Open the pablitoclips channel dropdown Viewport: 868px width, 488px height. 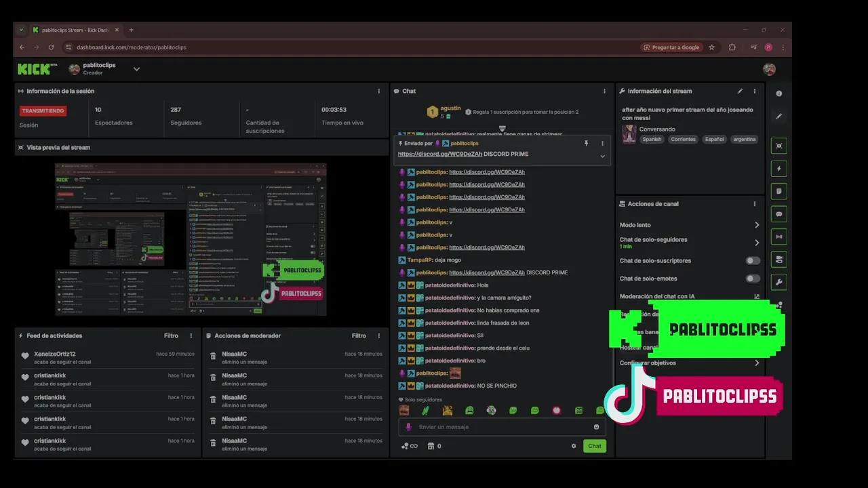[x=136, y=68]
